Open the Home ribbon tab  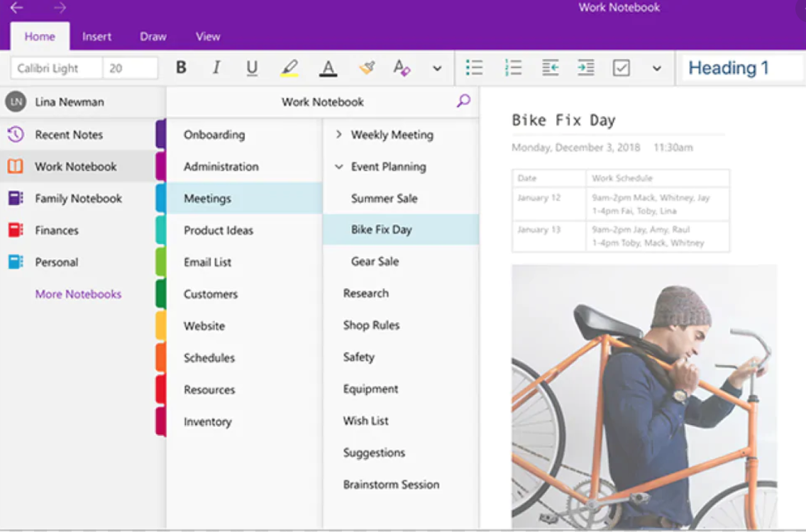(x=40, y=36)
